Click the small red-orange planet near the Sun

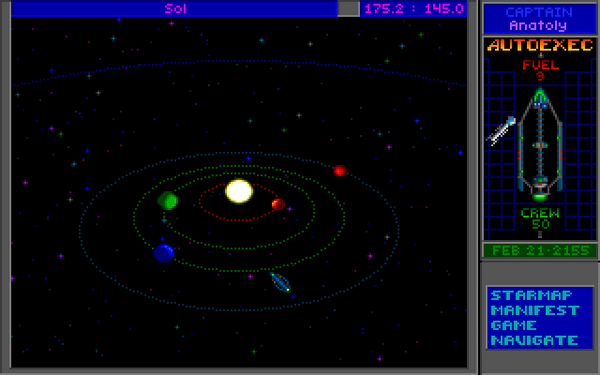pyautogui.click(x=278, y=204)
